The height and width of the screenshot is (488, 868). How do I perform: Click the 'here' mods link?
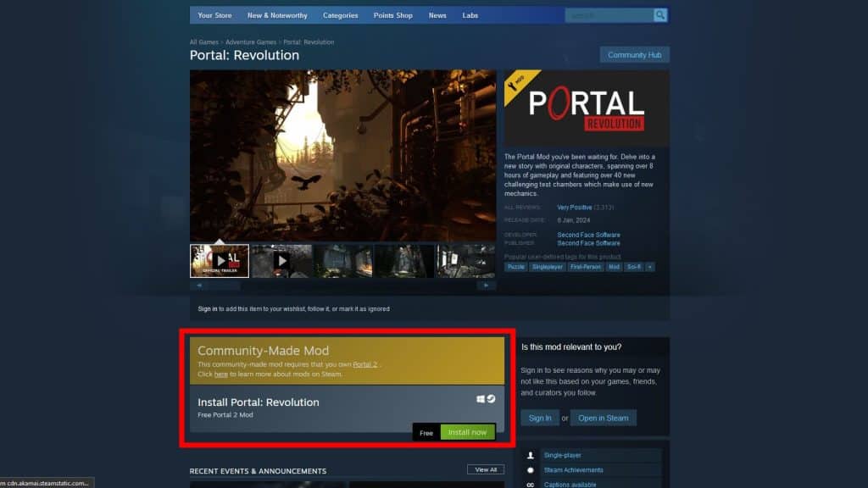click(221, 374)
